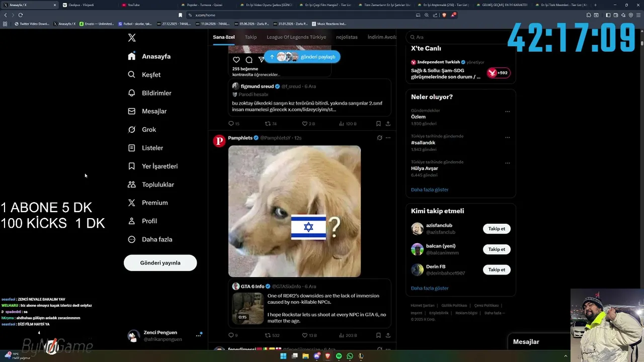This screenshot has height=362, width=644.
Task: Open Profil page
Action: pyautogui.click(x=142, y=221)
